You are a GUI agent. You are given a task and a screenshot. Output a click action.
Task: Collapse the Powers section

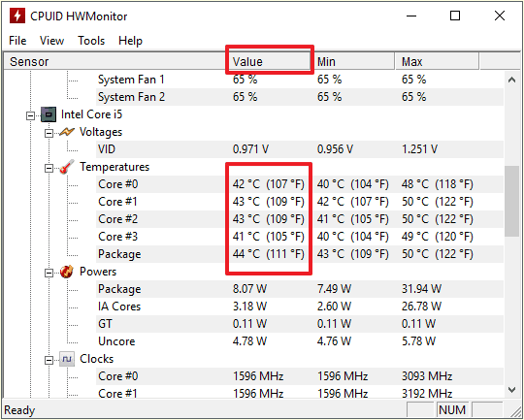49,273
